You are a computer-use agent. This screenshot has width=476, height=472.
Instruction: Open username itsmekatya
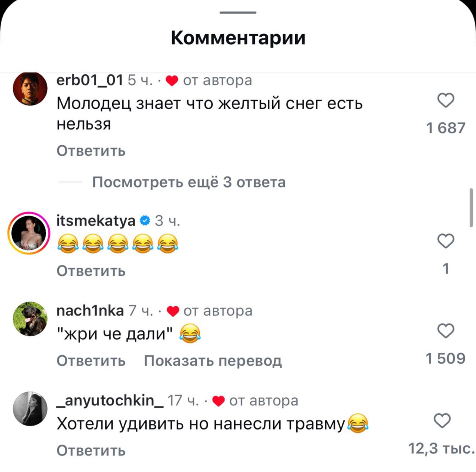click(96, 221)
